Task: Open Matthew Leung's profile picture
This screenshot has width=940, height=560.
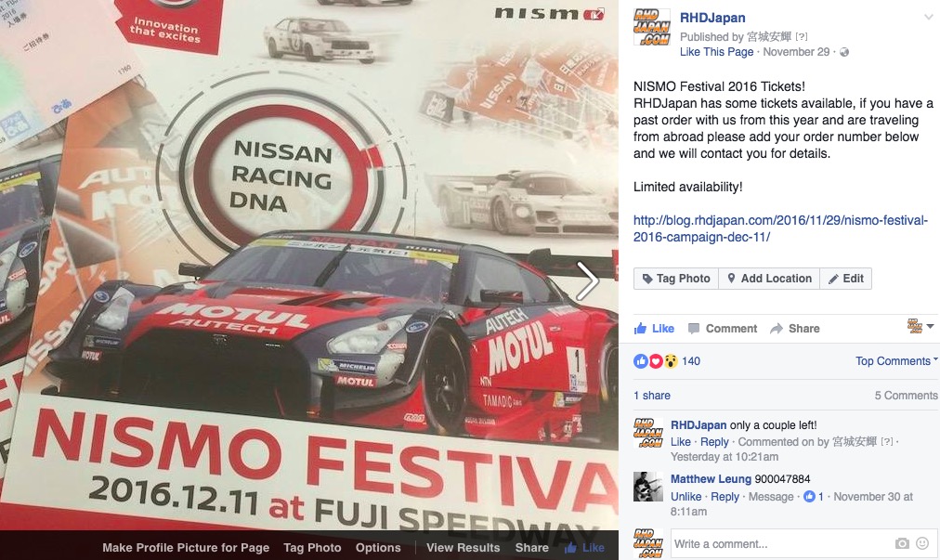Action: pos(648,487)
